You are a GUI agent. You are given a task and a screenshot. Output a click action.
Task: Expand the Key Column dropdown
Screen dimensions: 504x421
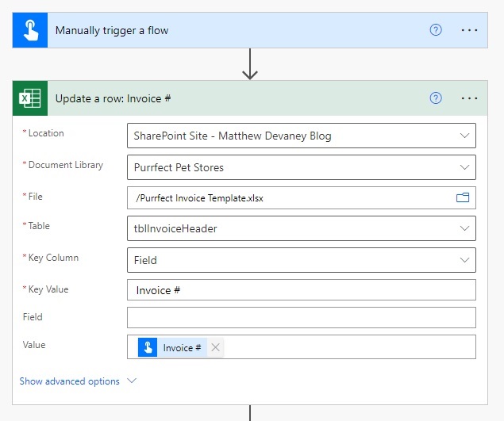tap(464, 260)
